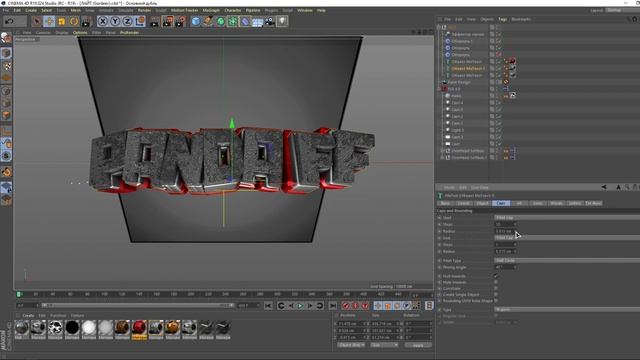Screen dimensions: 640x360
Task: Open the Tags menu in Object manager
Action: [x=502, y=19]
